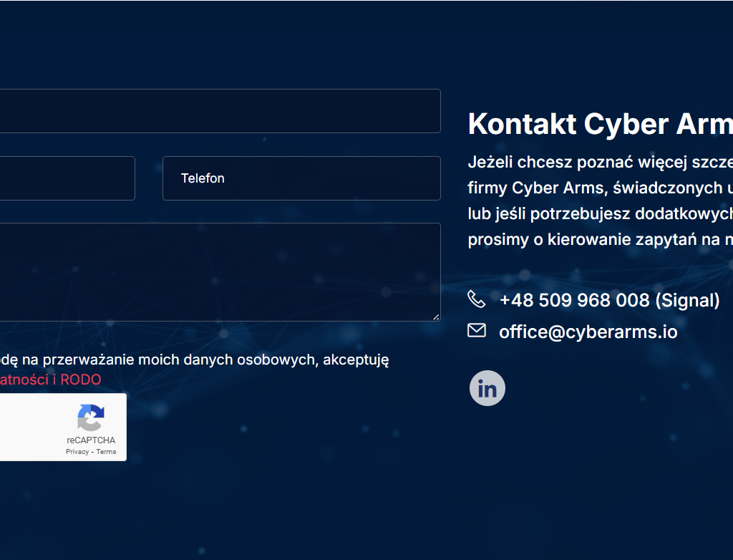The height and width of the screenshot is (560, 733).
Task: Click the +48 509 968 008 phone number
Action: click(574, 300)
